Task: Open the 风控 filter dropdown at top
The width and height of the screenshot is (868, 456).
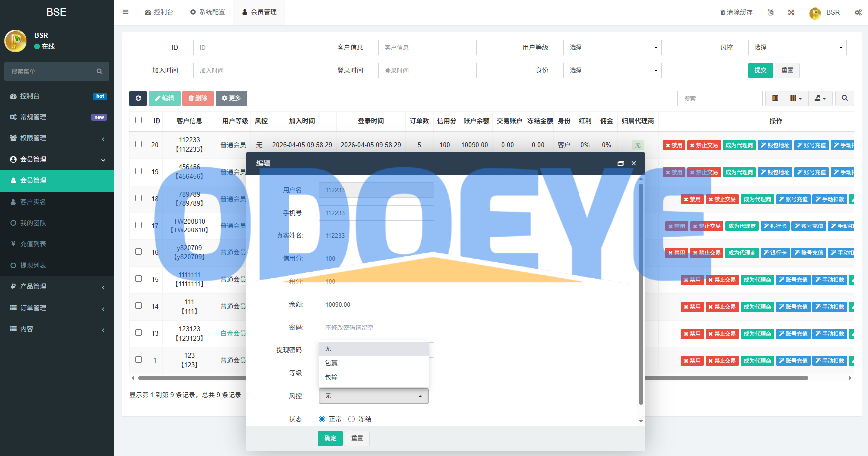Action: click(797, 47)
